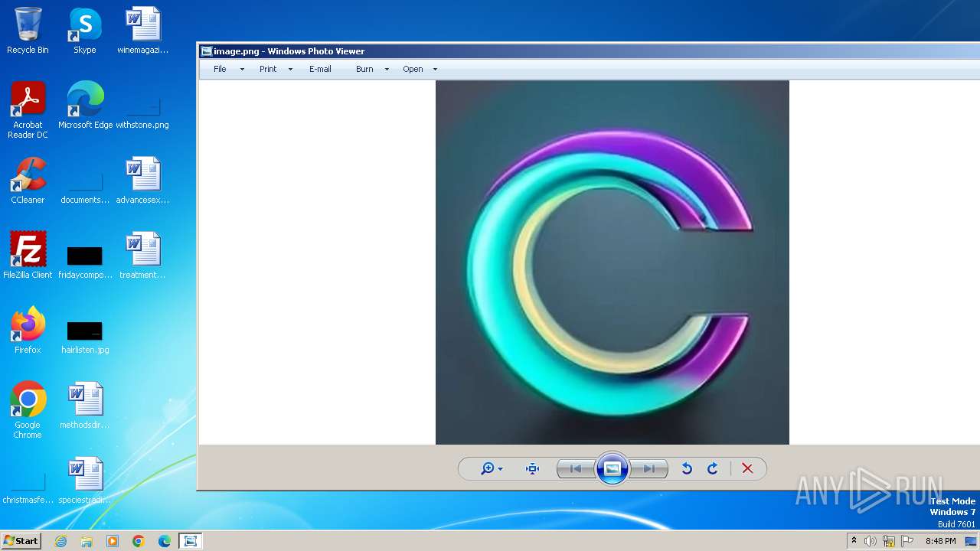The image size is (980, 551).
Task: Select the hairlisten.jpg desktop file
Action: click(85, 337)
